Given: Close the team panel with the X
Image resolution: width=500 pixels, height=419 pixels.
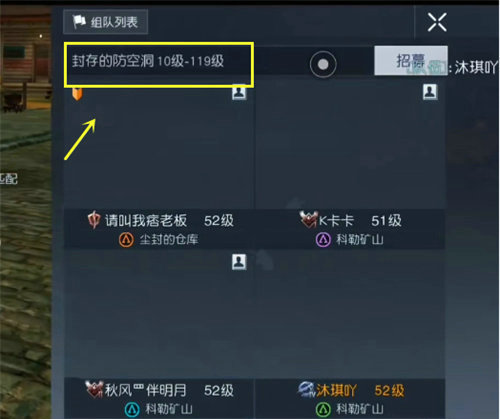Looking at the screenshot, I should [437, 22].
